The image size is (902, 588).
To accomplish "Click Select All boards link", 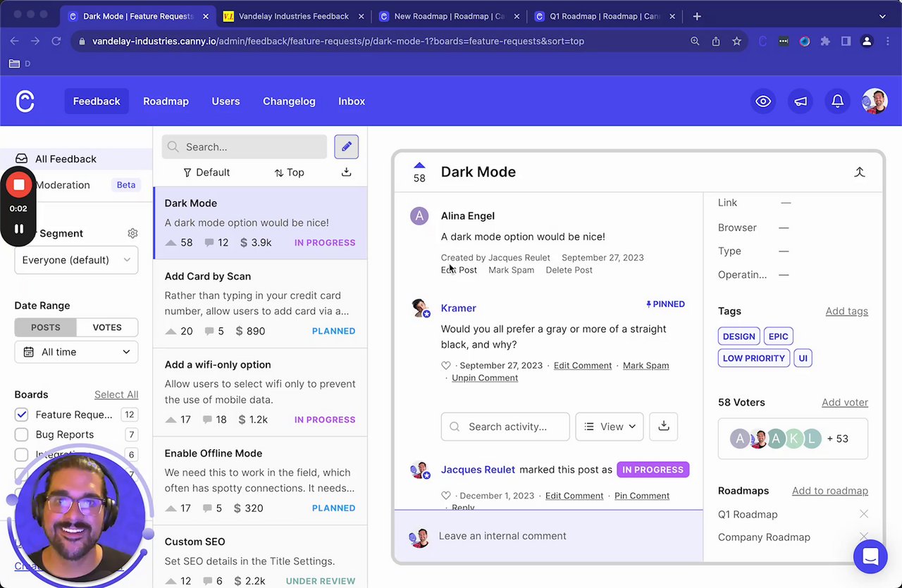I will [x=116, y=395].
